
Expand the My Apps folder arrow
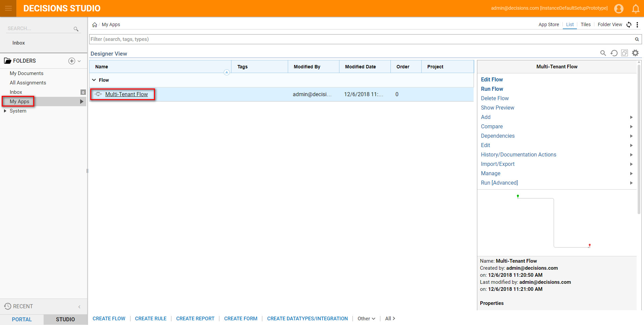tap(82, 102)
